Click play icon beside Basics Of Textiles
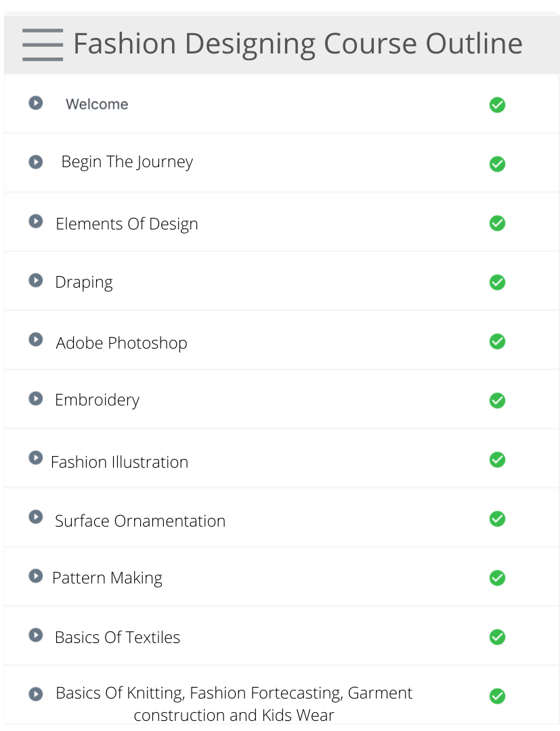The image size is (560, 731). [x=36, y=635]
